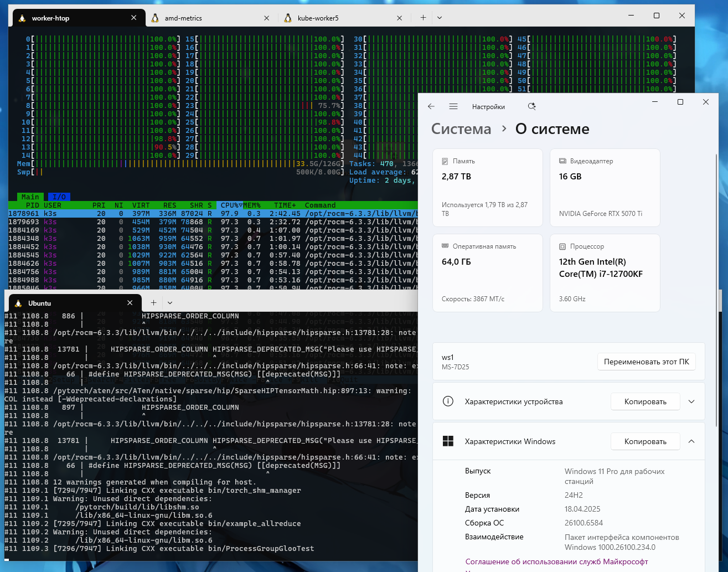This screenshot has width=728, height=572.
Task: Open the Соглашение об использовании служб Майкрософт link
Action: pyautogui.click(x=556, y=561)
